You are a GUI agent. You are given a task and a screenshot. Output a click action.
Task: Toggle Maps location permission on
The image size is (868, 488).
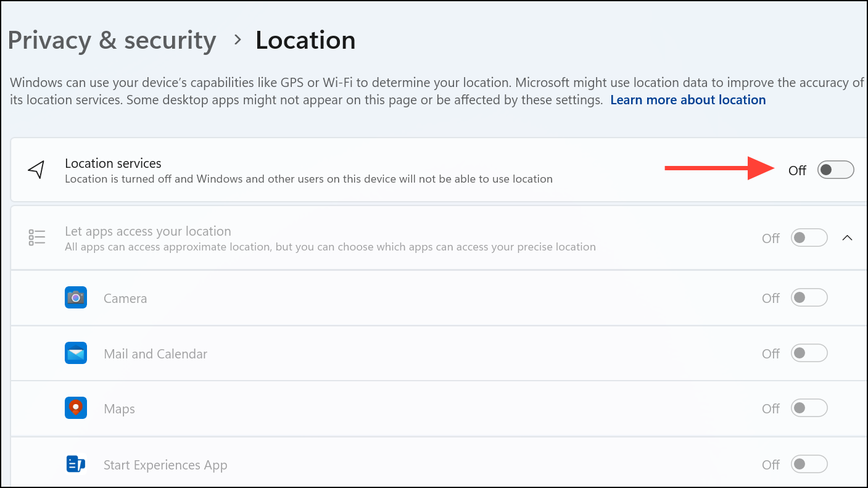[x=809, y=408]
